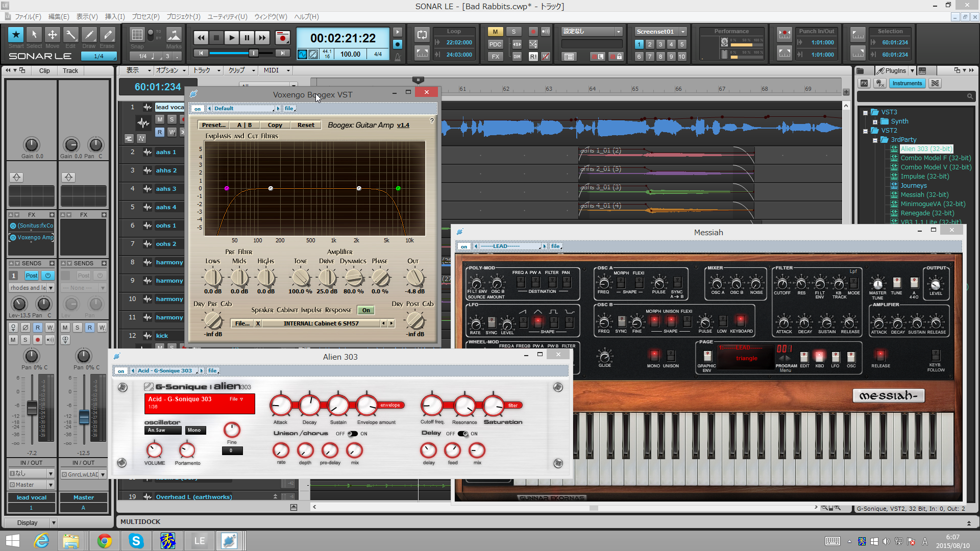Jump to project start button
This screenshot has height=551, width=980.
coord(201,53)
